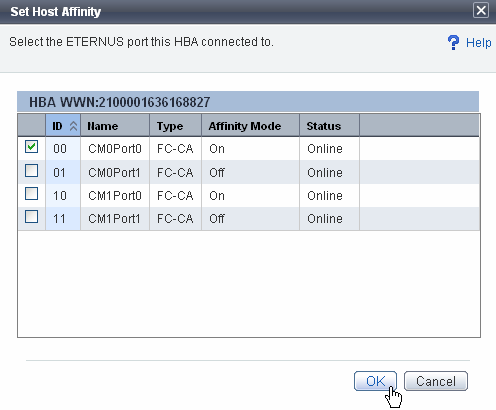
Task: Click the ID column sort arrow icon
Action: coord(73,126)
